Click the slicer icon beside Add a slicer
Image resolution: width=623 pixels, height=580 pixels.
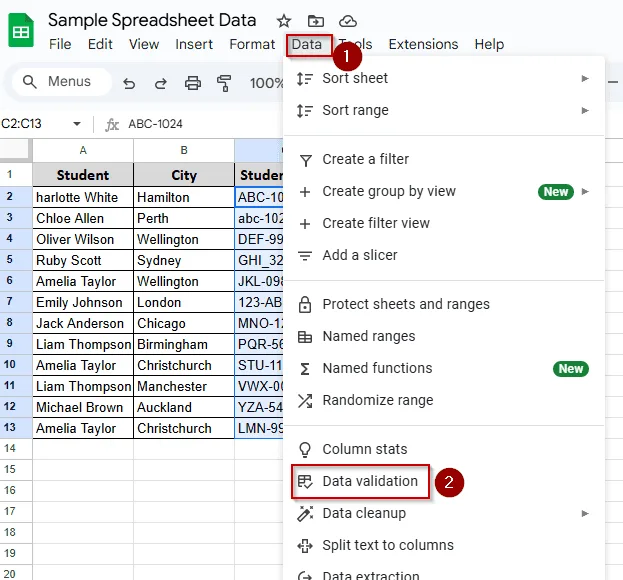[305, 255]
